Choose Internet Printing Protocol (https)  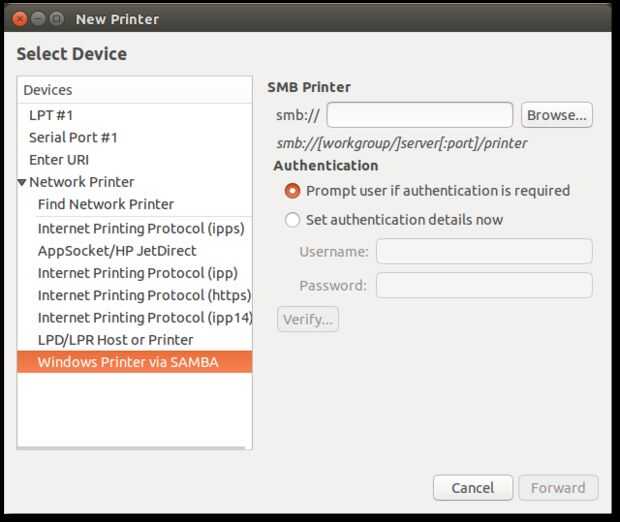coord(143,295)
